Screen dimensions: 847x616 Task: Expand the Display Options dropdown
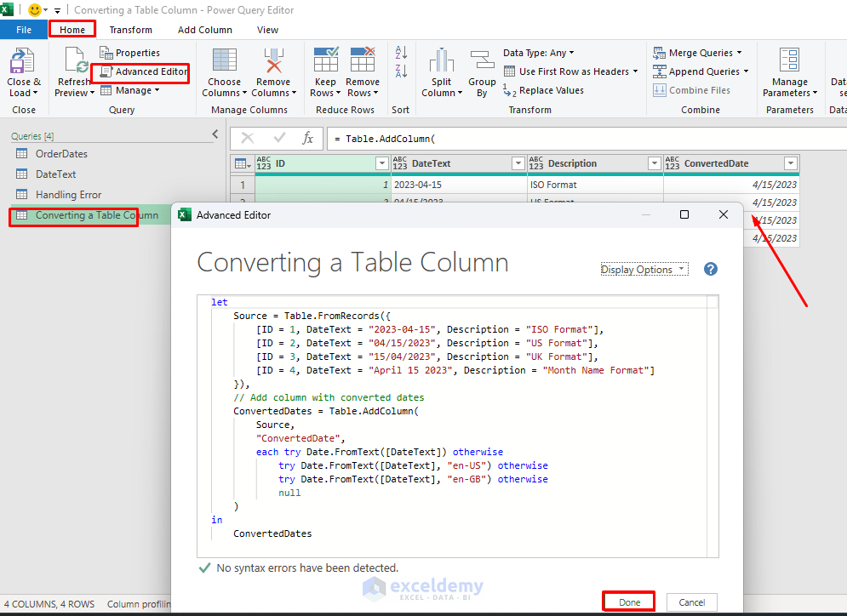pos(644,269)
